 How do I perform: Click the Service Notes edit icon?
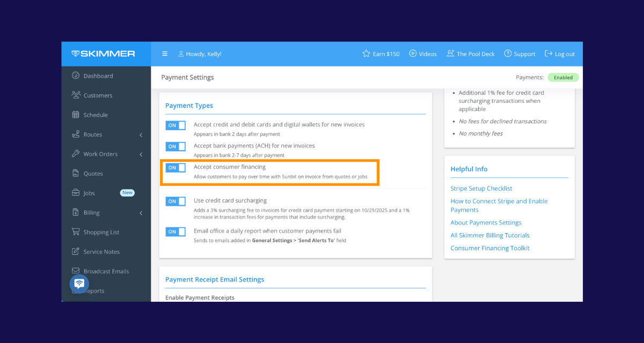[x=76, y=251]
